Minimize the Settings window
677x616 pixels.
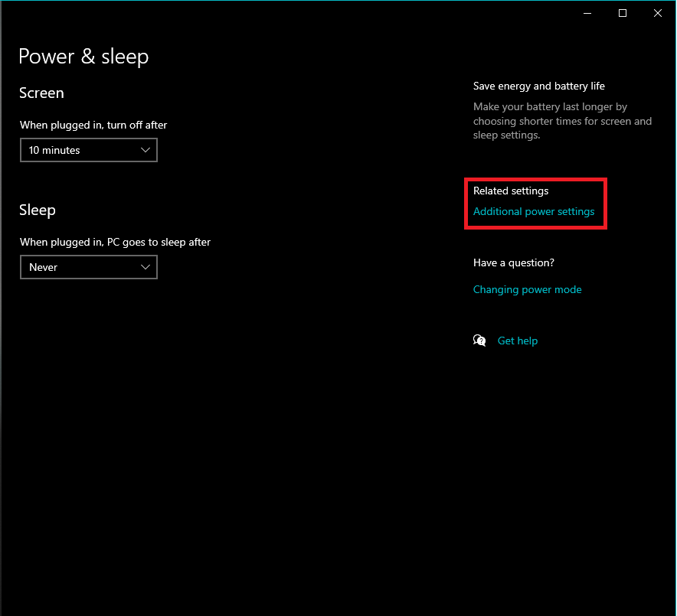tap(587, 13)
